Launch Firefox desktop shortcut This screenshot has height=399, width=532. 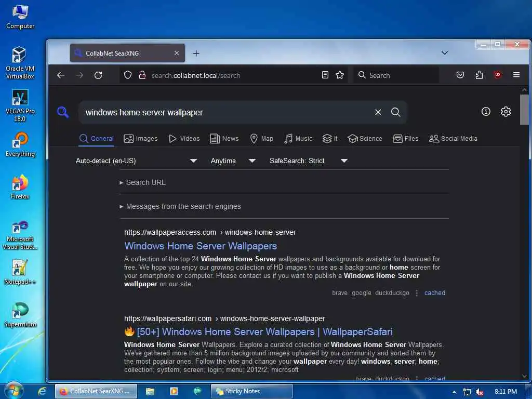click(x=20, y=187)
